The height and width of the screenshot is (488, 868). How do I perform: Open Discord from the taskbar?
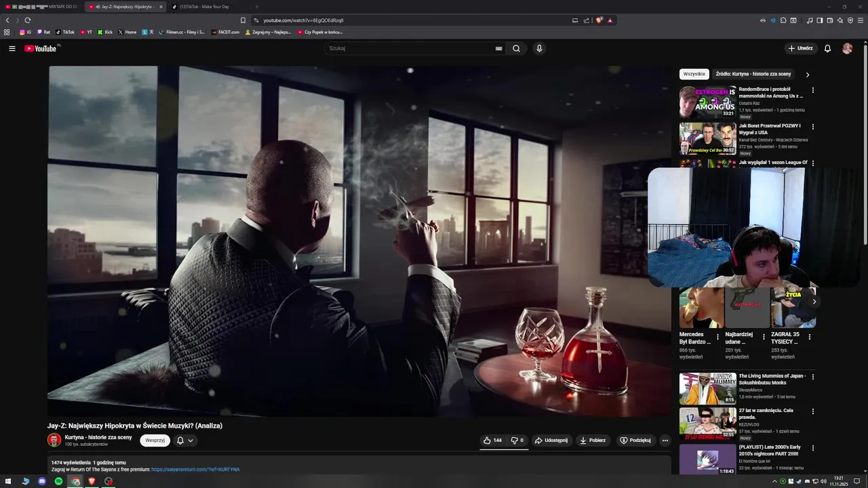pyautogui.click(x=42, y=481)
